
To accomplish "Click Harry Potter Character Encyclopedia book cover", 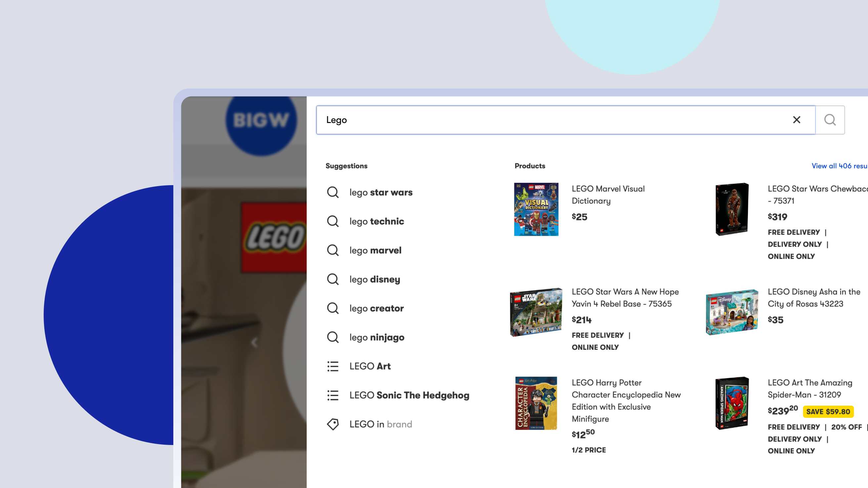I will tap(536, 403).
